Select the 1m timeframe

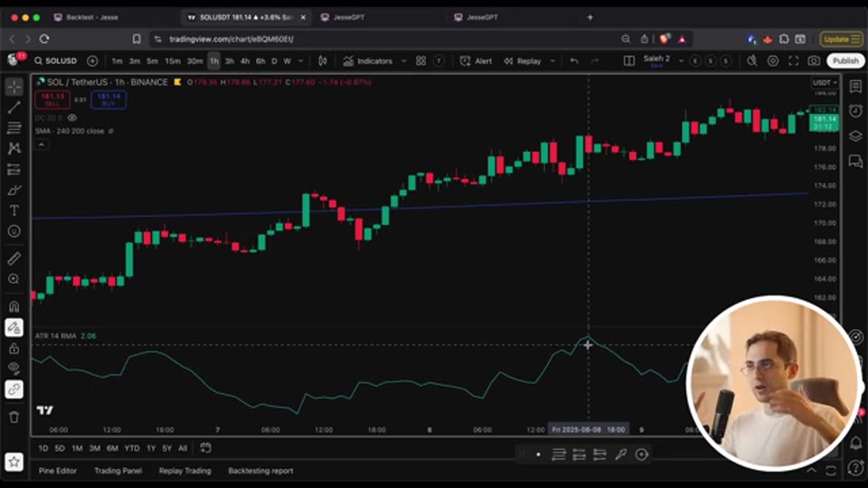point(117,61)
